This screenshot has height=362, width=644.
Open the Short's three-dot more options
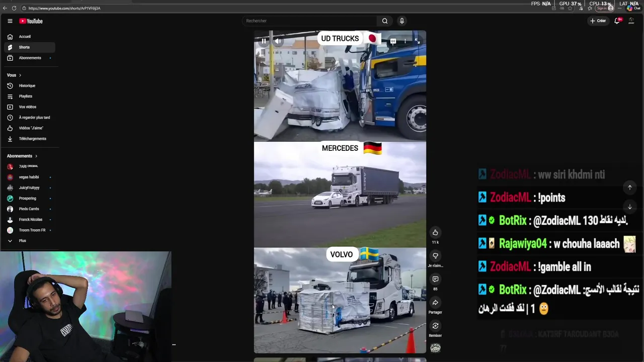(405, 41)
